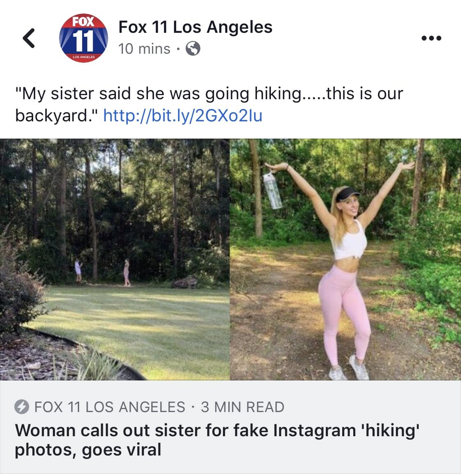Screen dimensions: 461x476
Task: Open the bit.ly/2GXo2lu link
Action: tap(183, 116)
